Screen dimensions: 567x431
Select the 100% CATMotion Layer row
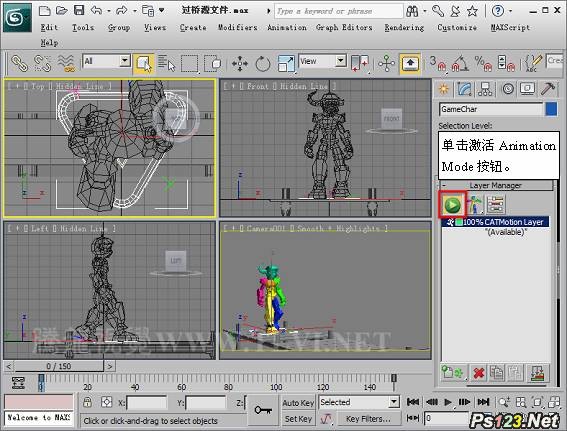click(496, 222)
